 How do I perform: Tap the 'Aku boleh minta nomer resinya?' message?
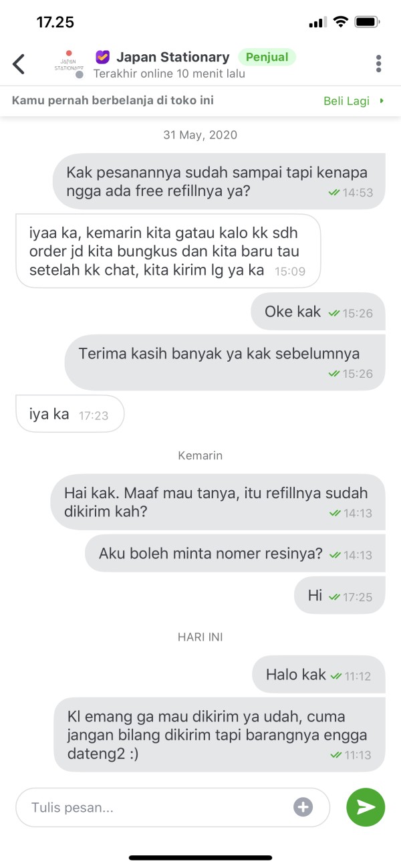pos(235,553)
